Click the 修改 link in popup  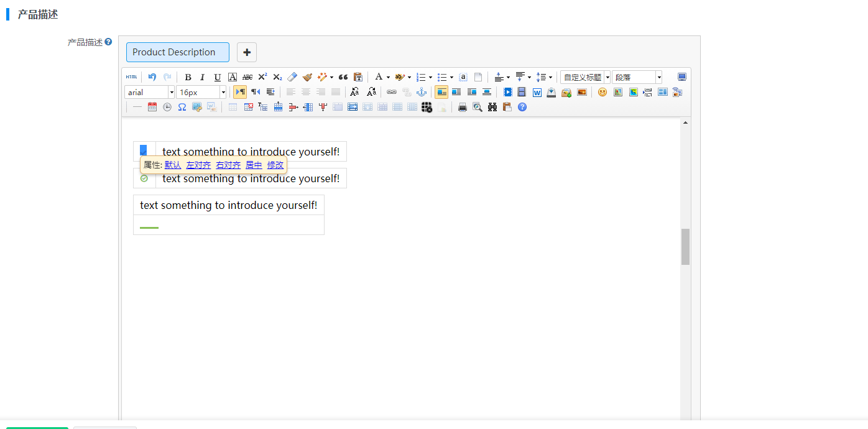click(x=275, y=165)
